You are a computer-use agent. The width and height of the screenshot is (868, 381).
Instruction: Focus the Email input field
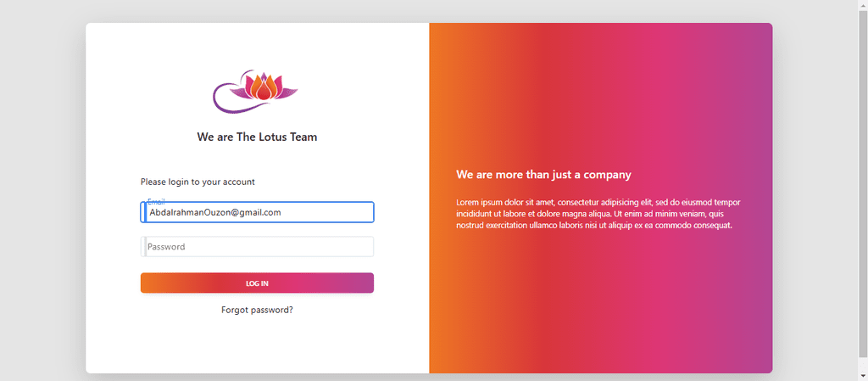[x=258, y=212]
